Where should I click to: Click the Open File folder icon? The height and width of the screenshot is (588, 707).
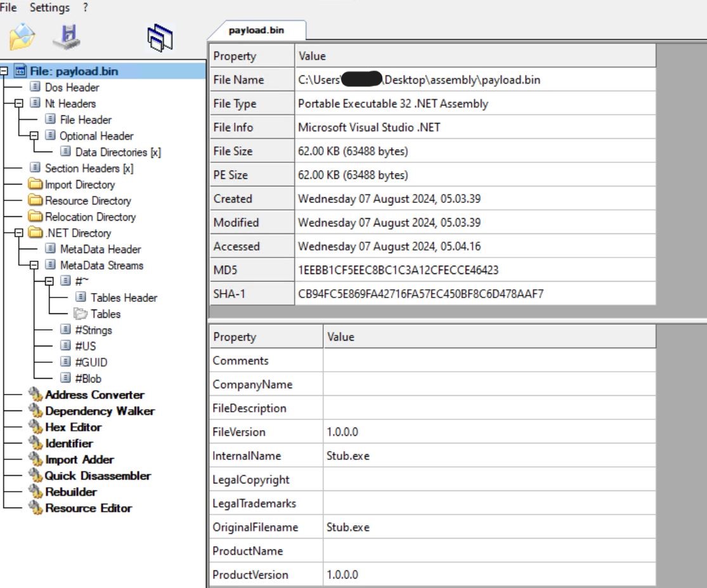click(22, 37)
